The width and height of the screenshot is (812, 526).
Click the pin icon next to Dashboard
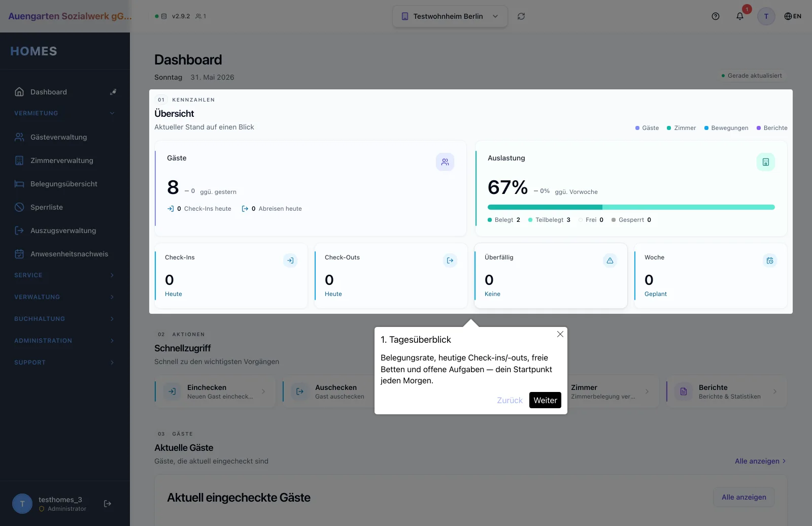pos(113,92)
